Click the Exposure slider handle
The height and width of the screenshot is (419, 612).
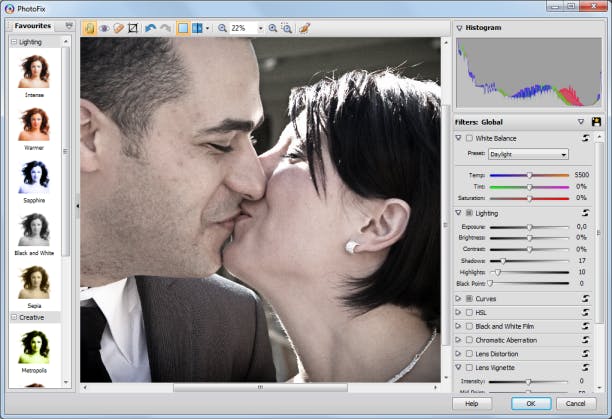[530, 227]
